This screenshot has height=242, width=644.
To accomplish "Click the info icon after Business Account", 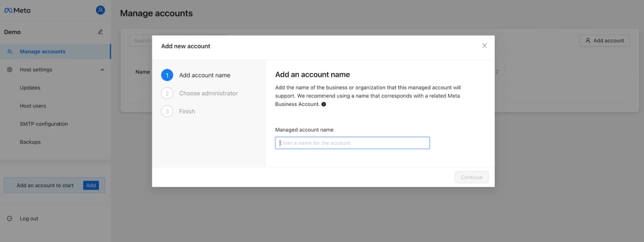I will 324,104.
